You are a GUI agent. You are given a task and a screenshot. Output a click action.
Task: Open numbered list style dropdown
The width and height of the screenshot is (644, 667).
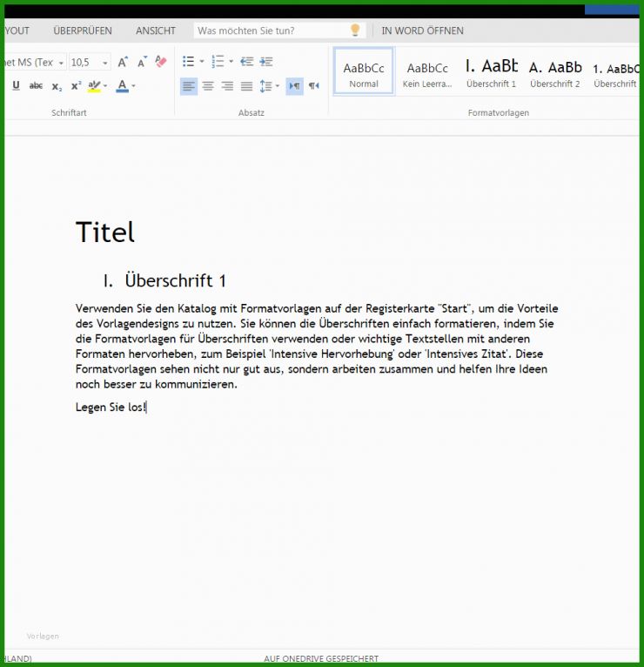tap(231, 61)
